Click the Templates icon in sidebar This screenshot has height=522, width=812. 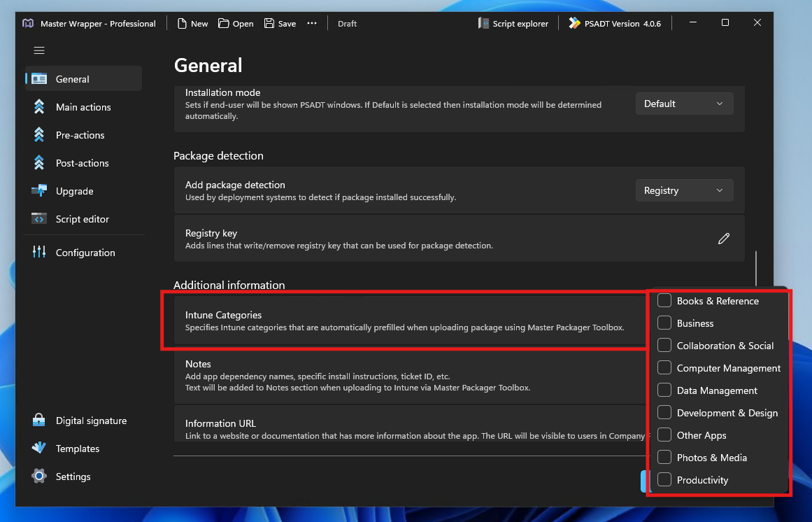39,448
